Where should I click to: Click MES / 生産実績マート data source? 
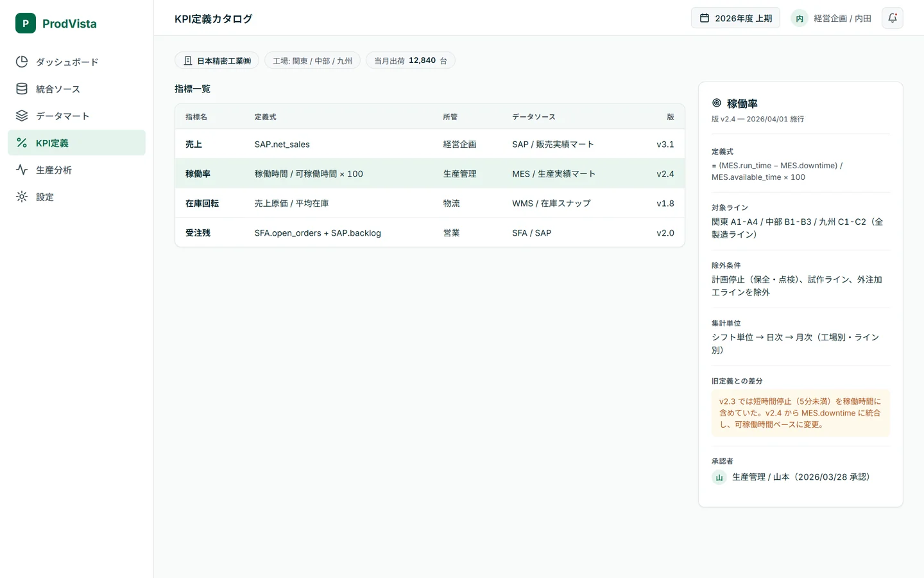[554, 174]
